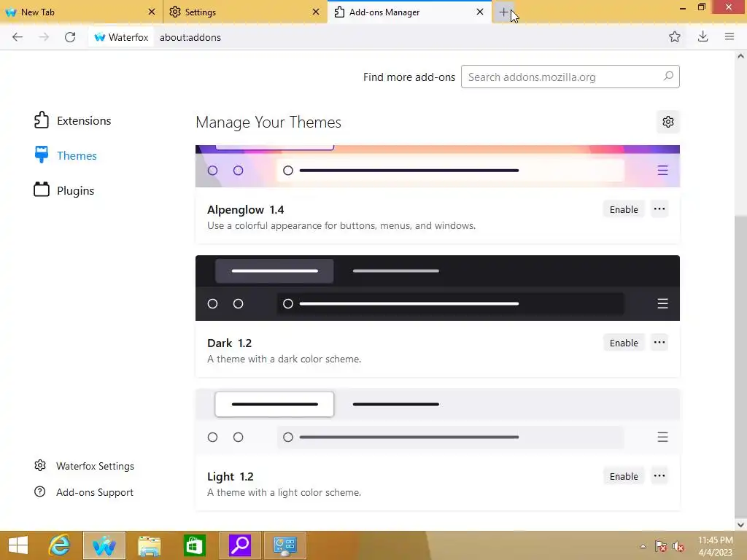747x560 pixels.
Task: Open Waterfox Settings link
Action: pos(84,466)
